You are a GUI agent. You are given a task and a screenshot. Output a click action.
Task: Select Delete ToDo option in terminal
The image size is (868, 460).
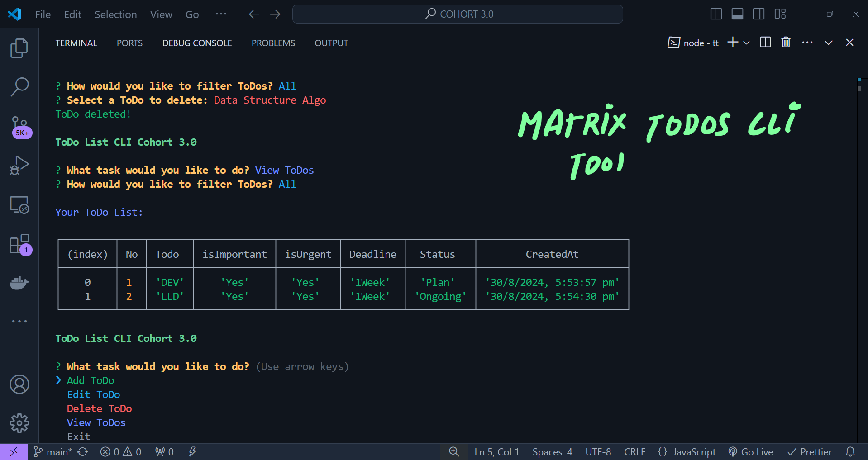[100, 408]
